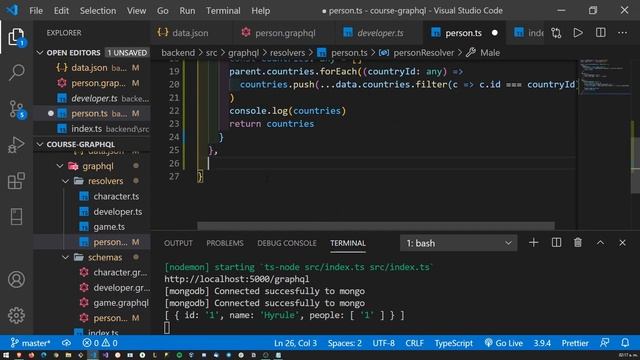Viewport: 640px width, 360px height.
Task: Open the Accounts menu icon
Action: (16, 280)
